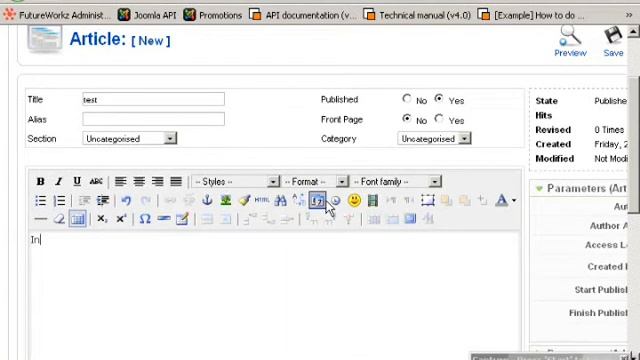This screenshot has width=640, height=360.
Task: Embed media using the filmstrip icon
Action: (x=373, y=200)
